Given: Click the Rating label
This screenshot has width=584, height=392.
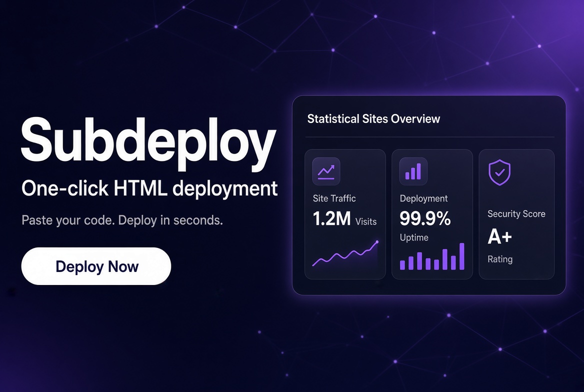Looking at the screenshot, I should [x=500, y=259].
